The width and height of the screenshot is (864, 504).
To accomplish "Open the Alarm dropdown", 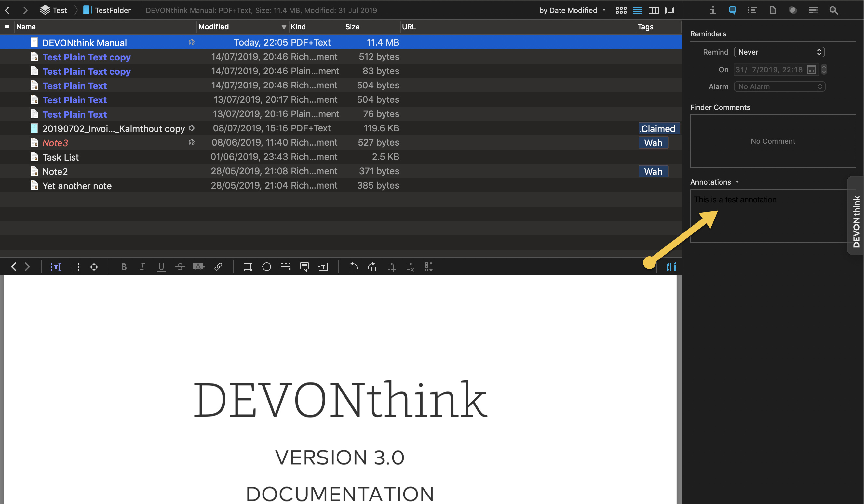I will tap(779, 86).
